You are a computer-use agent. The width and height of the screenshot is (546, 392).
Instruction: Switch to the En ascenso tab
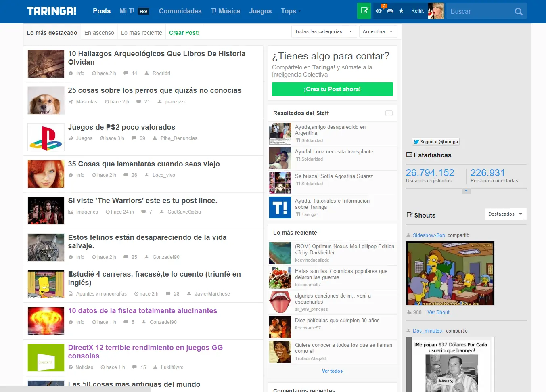(x=99, y=33)
